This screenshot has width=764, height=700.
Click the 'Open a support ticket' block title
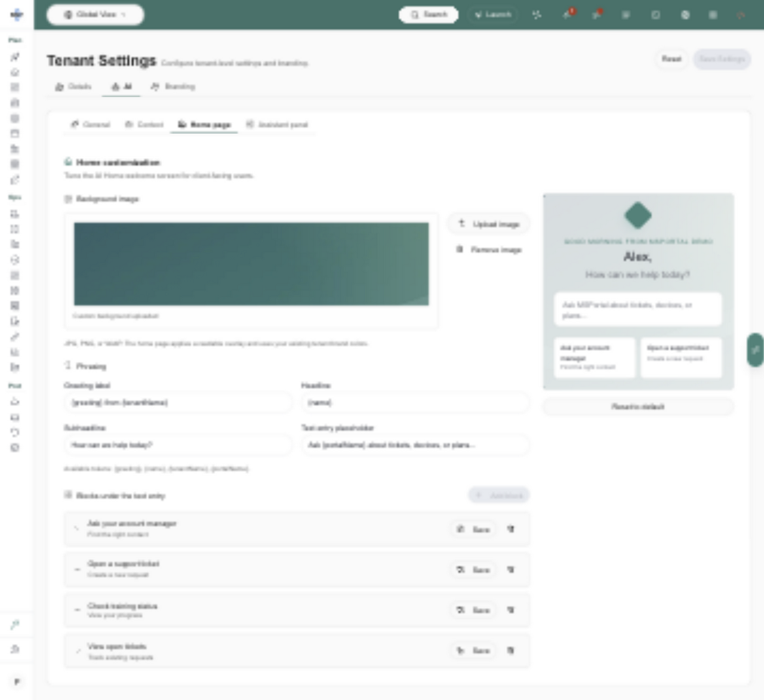(x=124, y=563)
